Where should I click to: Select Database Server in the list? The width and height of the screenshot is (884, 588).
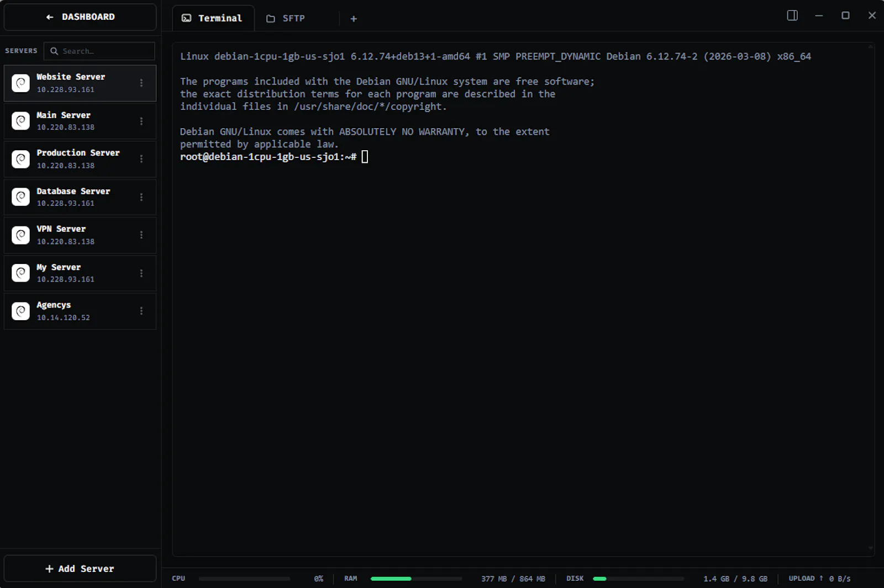pyautogui.click(x=80, y=197)
